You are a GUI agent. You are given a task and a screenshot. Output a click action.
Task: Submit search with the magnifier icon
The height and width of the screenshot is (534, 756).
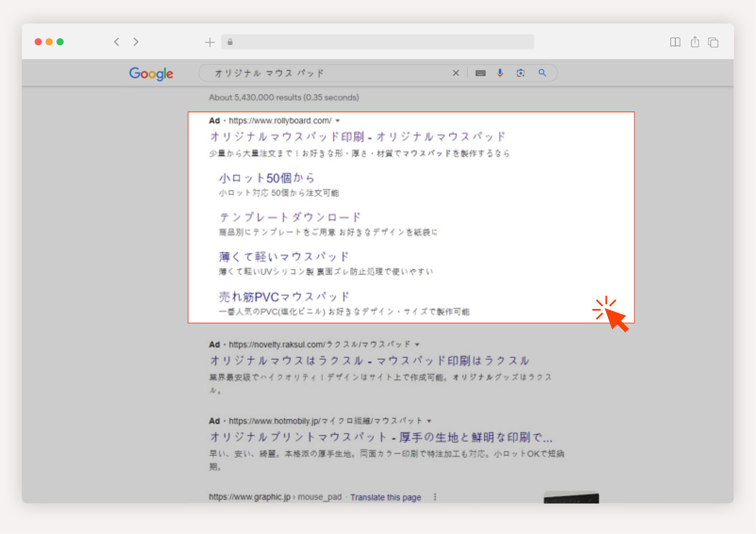(x=542, y=73)
